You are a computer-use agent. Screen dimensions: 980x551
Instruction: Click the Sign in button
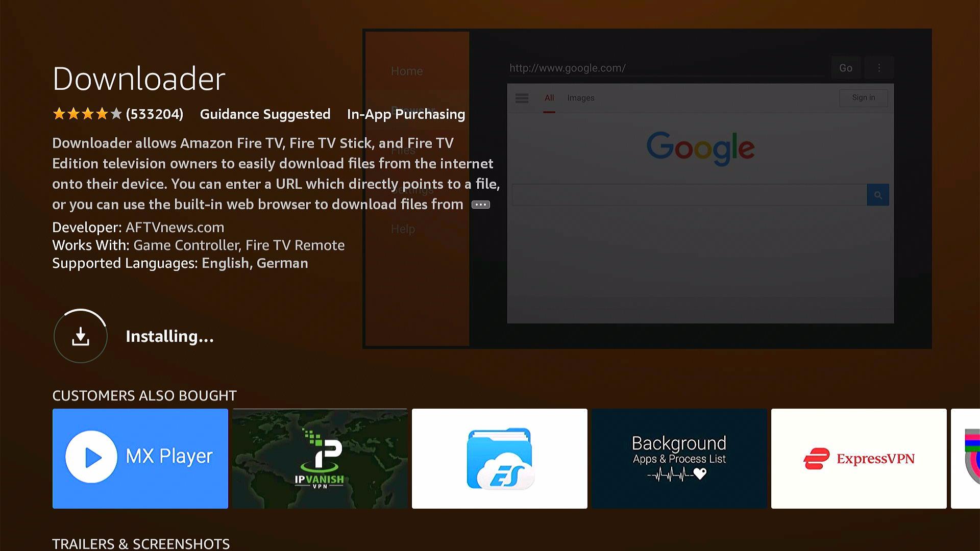coord(863,98)
